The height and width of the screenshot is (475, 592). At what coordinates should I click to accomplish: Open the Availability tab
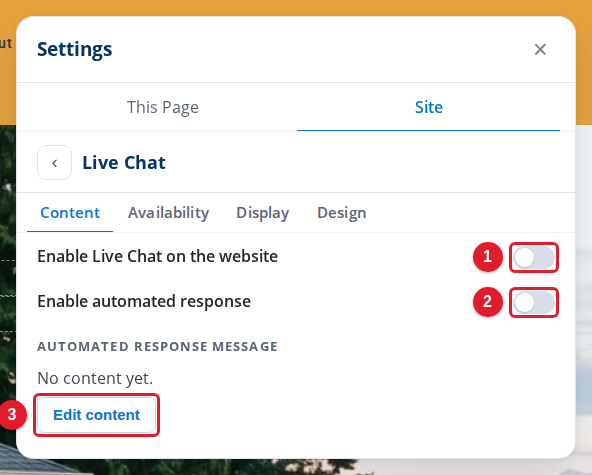point(168,213)
